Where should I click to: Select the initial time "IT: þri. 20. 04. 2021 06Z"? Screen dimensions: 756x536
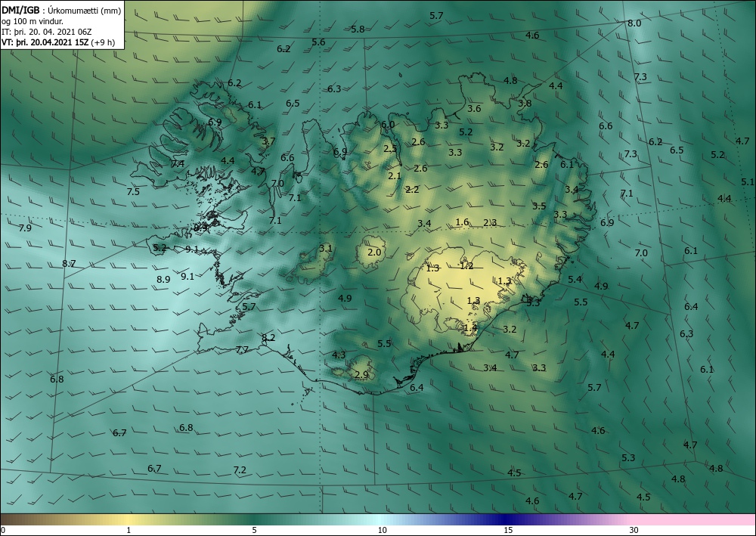click(46, 32)
